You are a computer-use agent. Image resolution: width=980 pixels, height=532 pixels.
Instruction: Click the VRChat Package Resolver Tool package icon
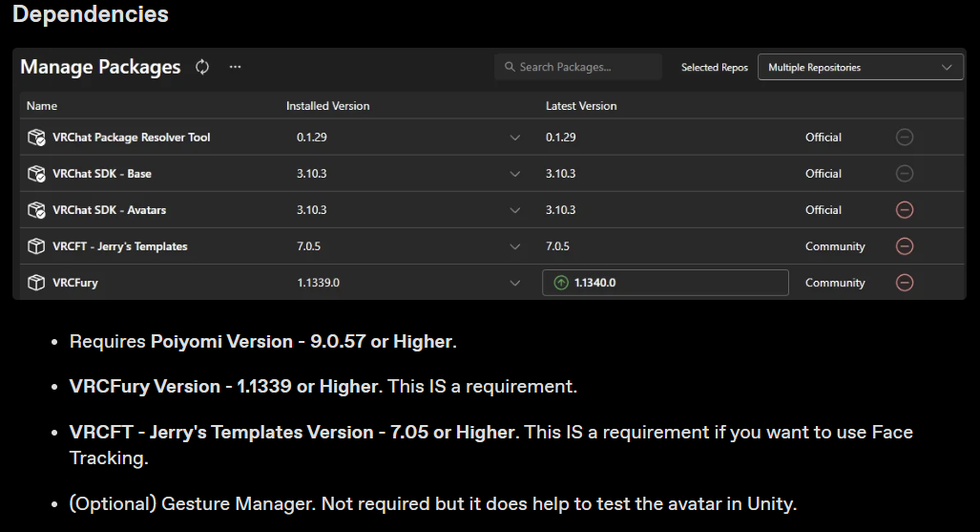tap(36, 138)
